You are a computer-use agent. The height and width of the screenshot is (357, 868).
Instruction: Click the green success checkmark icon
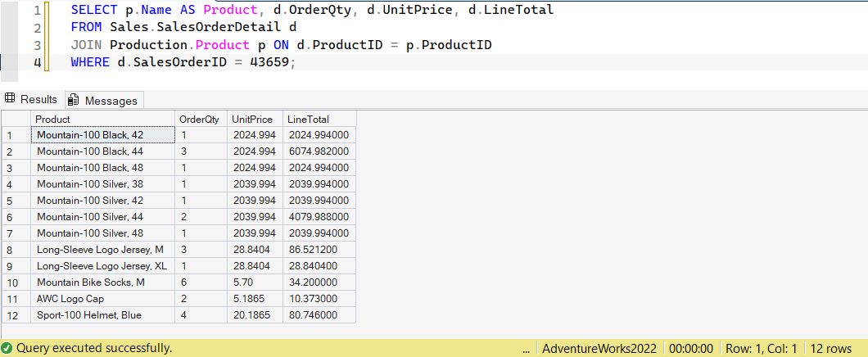point(7,348)
